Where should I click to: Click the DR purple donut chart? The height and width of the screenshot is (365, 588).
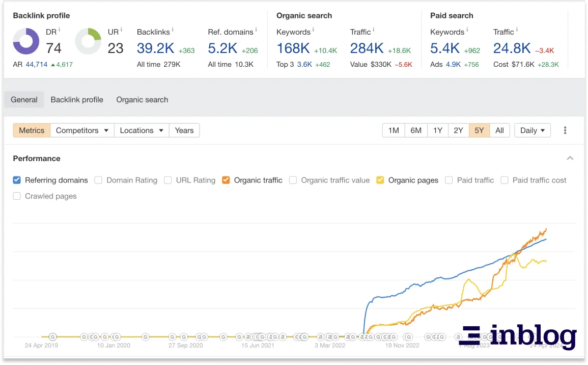[x=26, y=41]
